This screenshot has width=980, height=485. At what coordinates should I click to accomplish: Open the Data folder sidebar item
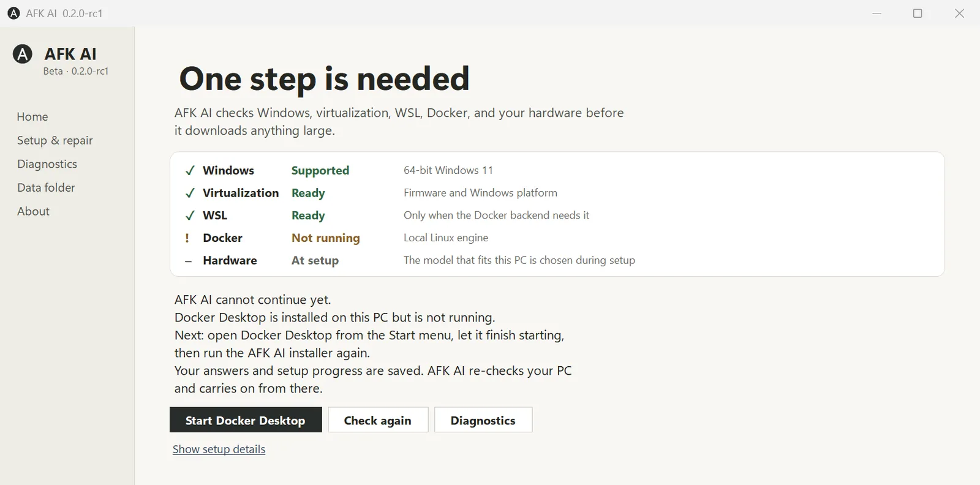pyautogui.click(x=46, y=188)
